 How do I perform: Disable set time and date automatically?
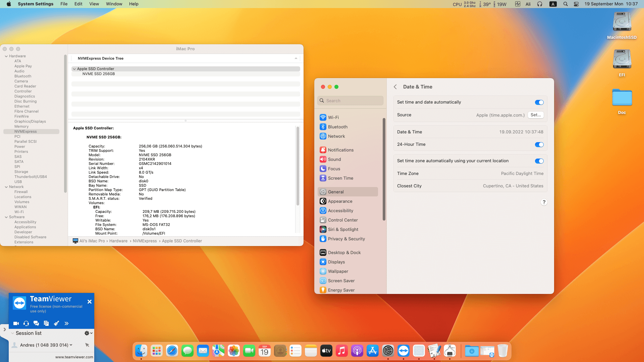tap(539, 102)
